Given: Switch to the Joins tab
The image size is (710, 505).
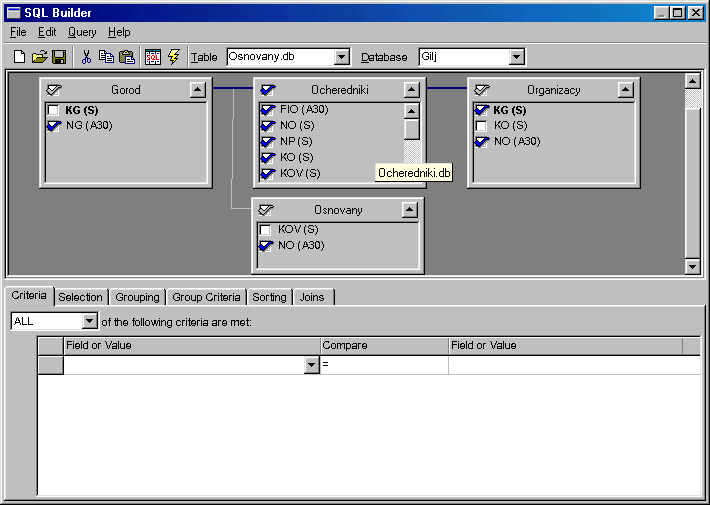Looking at the screenshot, I should coord(312,297).
